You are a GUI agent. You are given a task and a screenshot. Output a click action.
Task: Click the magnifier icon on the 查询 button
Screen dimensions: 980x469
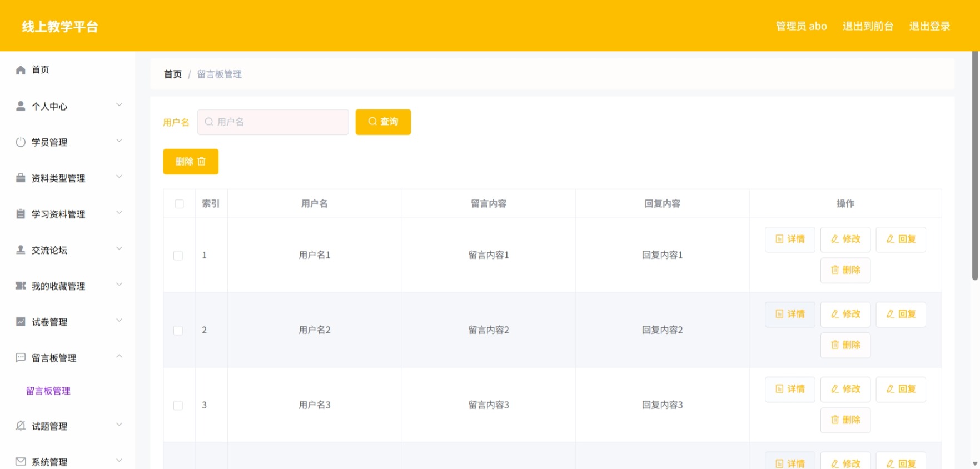click(372, 121)
